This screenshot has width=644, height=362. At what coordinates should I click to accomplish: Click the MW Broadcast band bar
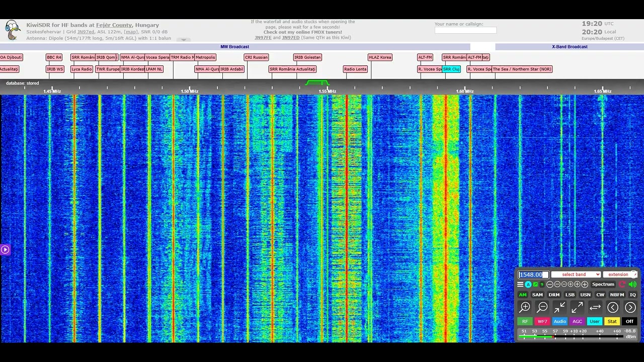point(234,47)
